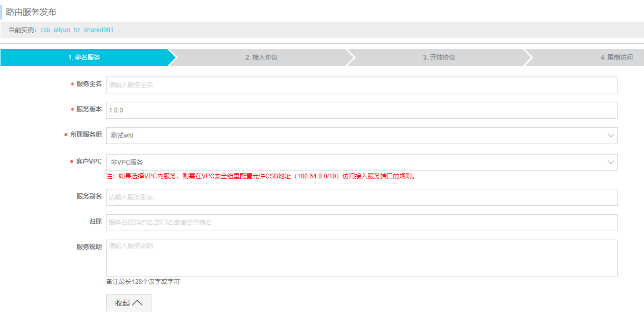Click the chevron arrow in 客户VPC dropdown
This screenshot has width=644, height=324.
[x=611, y=163]
